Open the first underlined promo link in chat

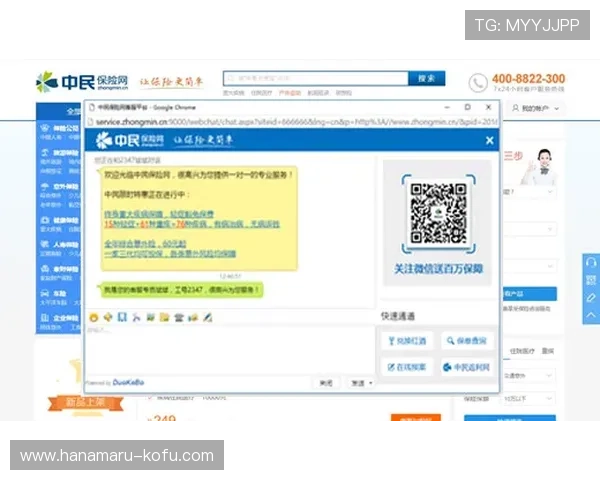(159, 214)
